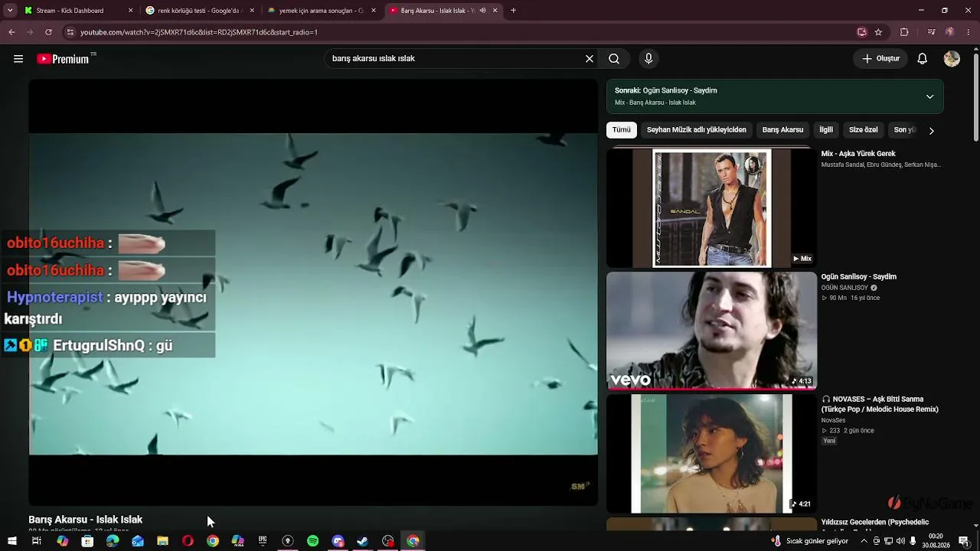The height and width of the screenshot is (551, 980).
Task: Open Steam from taskbar
Action: 363,541
